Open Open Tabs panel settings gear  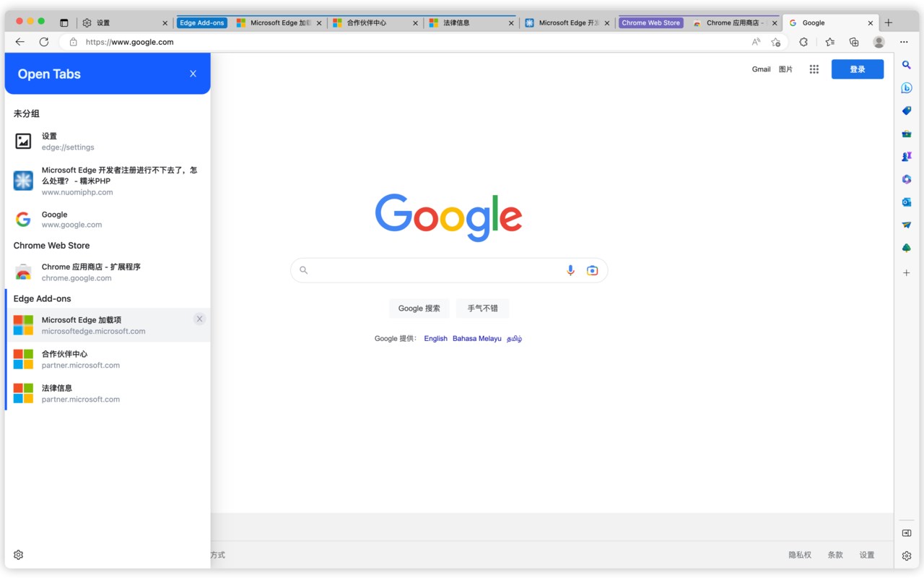tap(19, 555)
